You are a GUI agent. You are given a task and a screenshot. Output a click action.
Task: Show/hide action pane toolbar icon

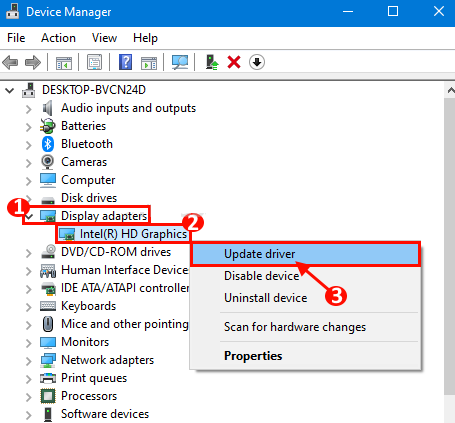click(x=149, y=62)
